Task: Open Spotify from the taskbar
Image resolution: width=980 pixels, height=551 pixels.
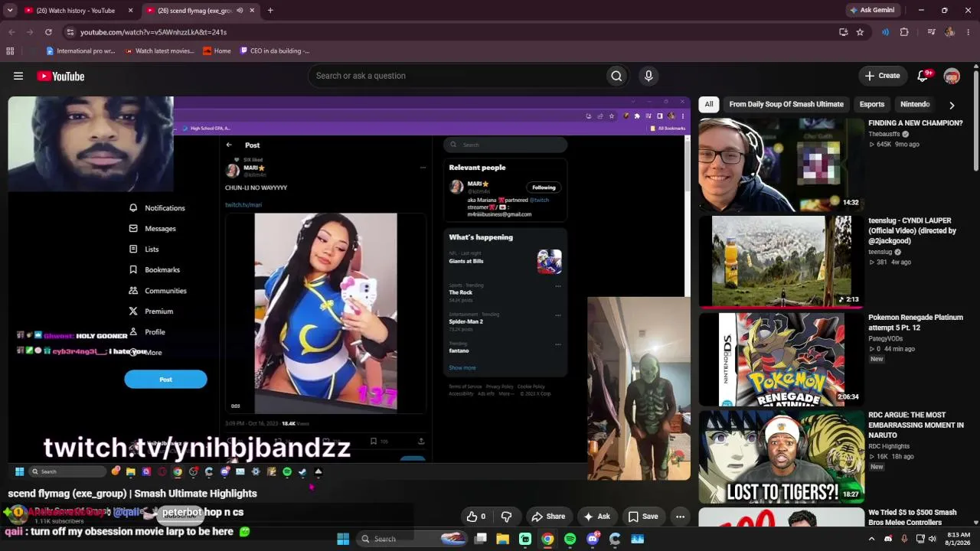Action: pyautogui.click(x=570, y=539)
